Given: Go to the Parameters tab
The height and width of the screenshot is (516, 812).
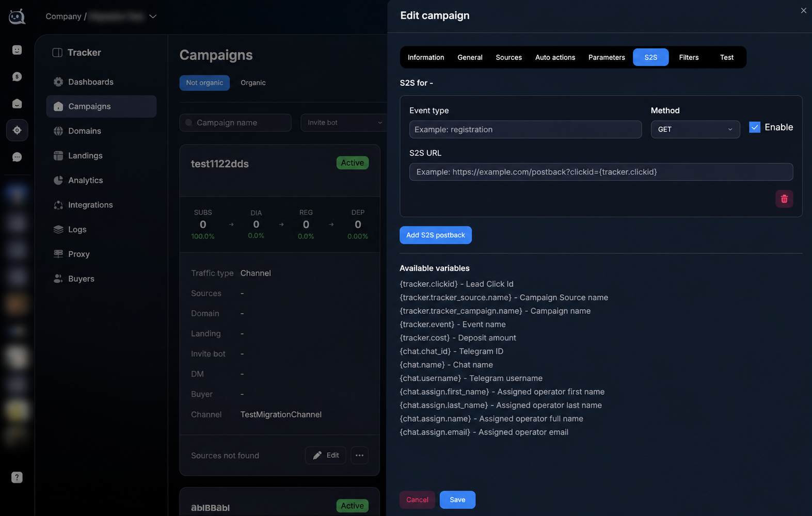Looking at the screenshot, I should pos(607,57).
